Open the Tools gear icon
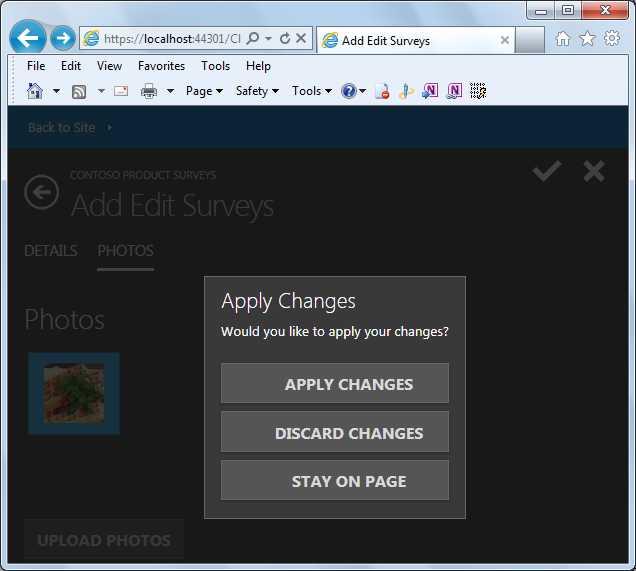 [612, 39]
